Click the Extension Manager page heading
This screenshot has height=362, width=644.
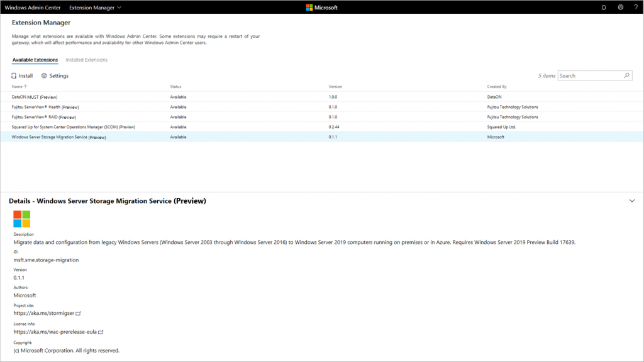click(41, 23)
